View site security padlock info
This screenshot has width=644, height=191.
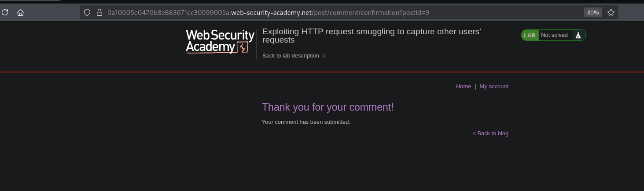pyautogui.click(x=99, y=12)
